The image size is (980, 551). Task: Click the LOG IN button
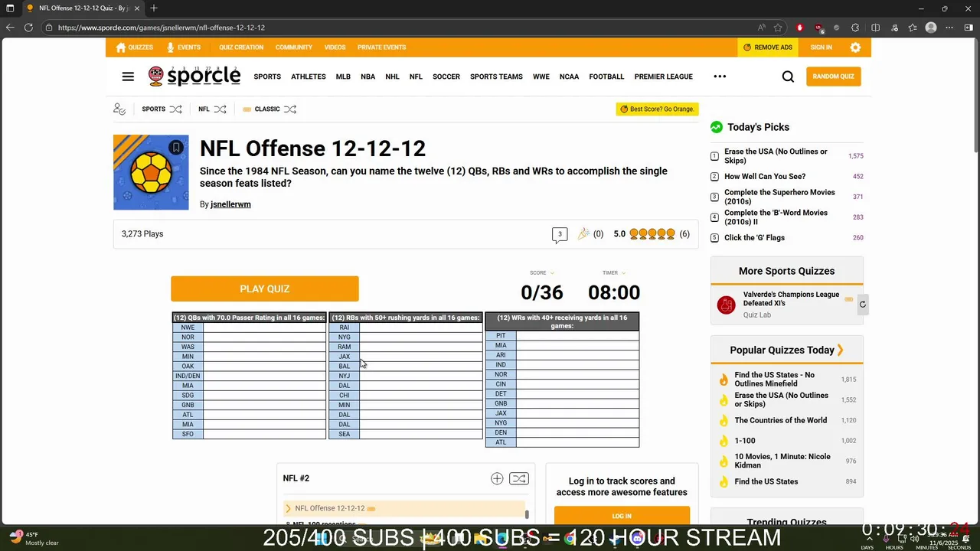[622, 516]
